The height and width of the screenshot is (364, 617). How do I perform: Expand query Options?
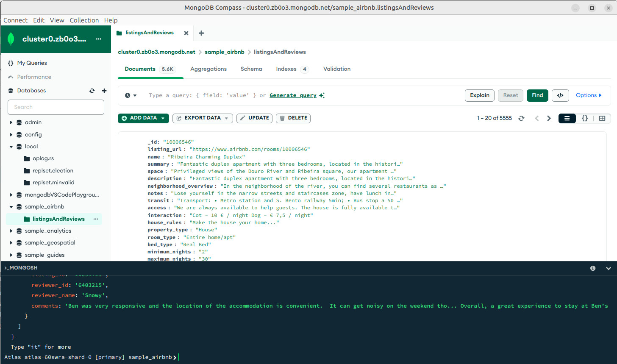click(x=589, y=95)
